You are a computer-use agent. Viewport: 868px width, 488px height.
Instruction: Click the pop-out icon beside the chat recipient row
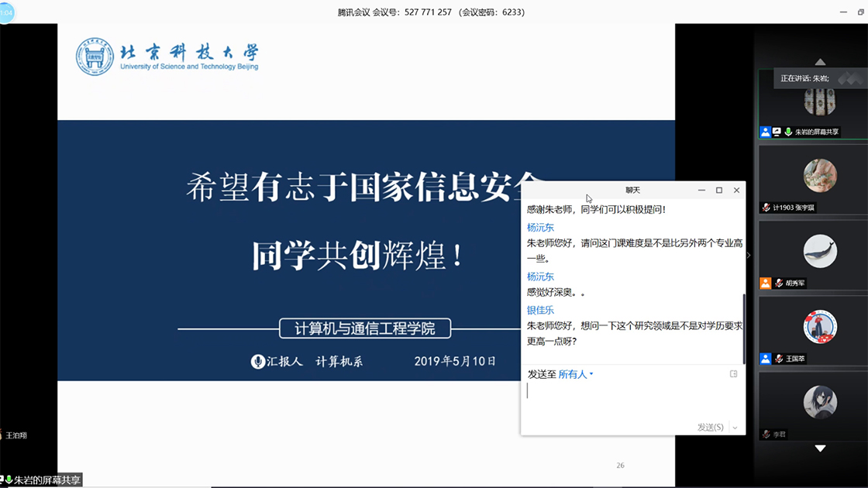pyautogui.click(x=733, y=374)
